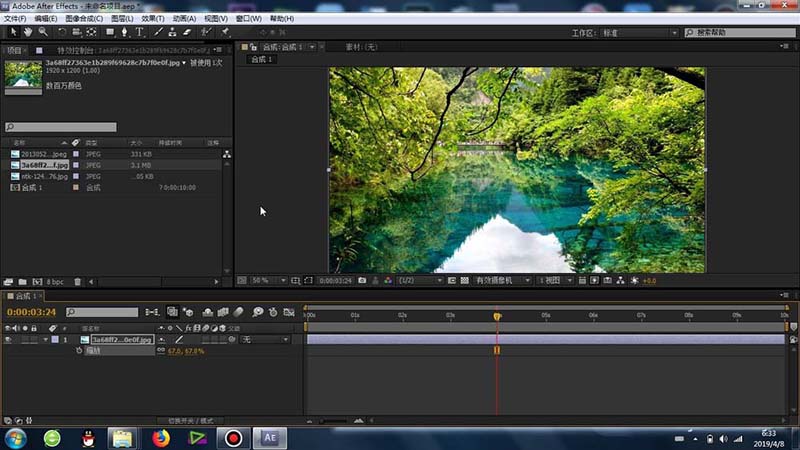Click the Brainstorm icon in timeline
Viewport: 800px width, 450px height.
[258, 312]
